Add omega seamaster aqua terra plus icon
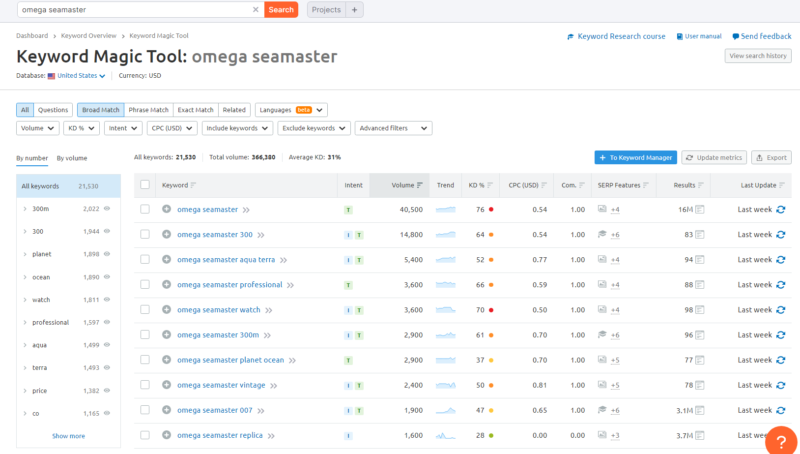Viewport: 800px width, 454px height. pos(166,259)
